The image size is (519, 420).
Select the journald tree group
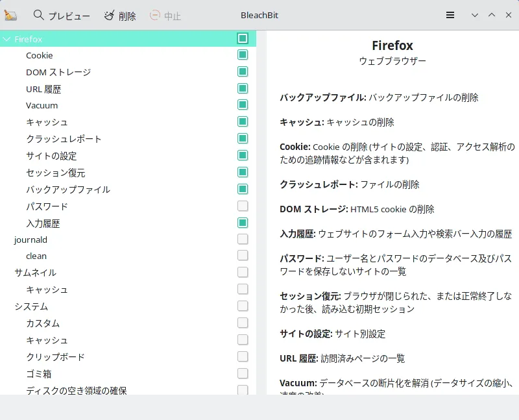30,240
